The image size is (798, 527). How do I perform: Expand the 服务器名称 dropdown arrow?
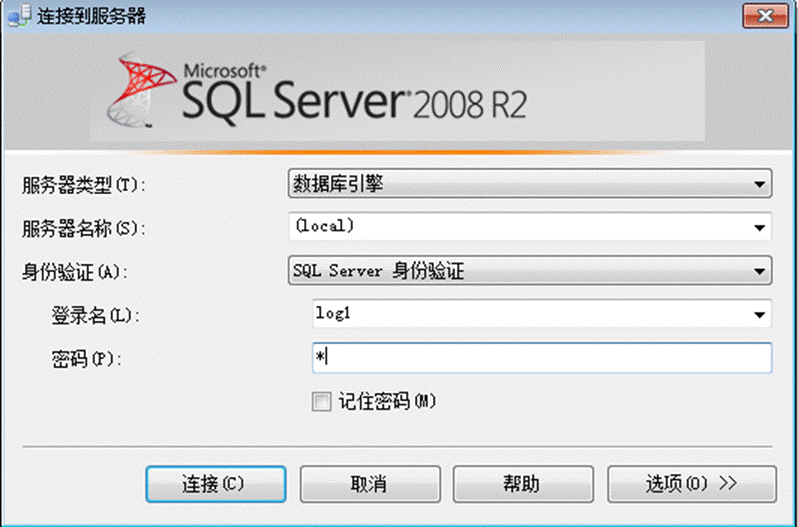tap(759, 227)
